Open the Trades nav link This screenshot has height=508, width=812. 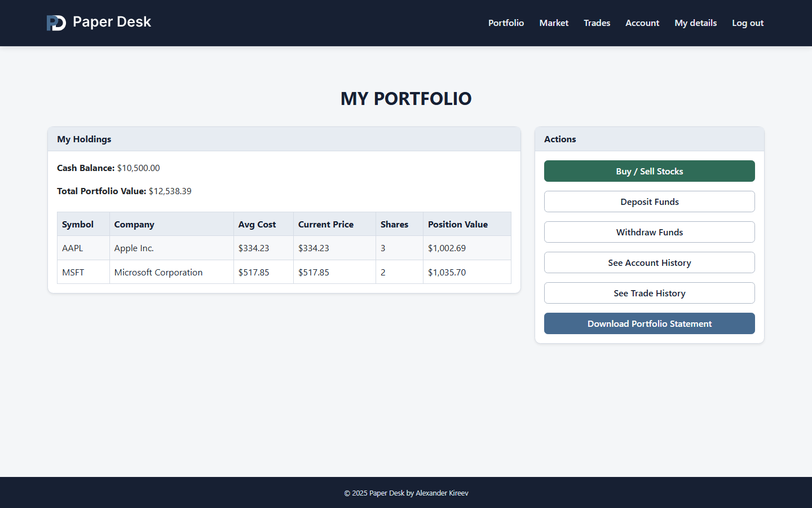597,23
